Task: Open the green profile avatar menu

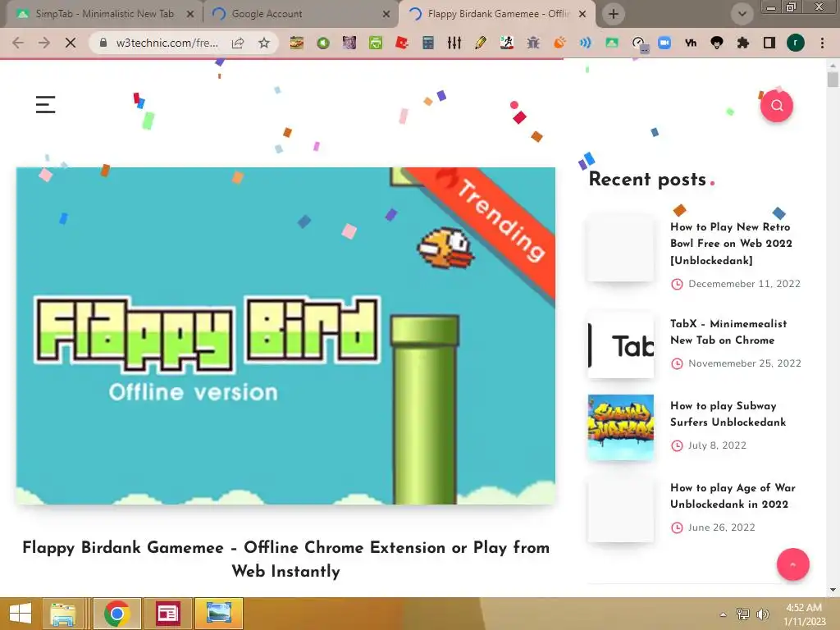Action: pyautogui.click(x=796, y=43)
